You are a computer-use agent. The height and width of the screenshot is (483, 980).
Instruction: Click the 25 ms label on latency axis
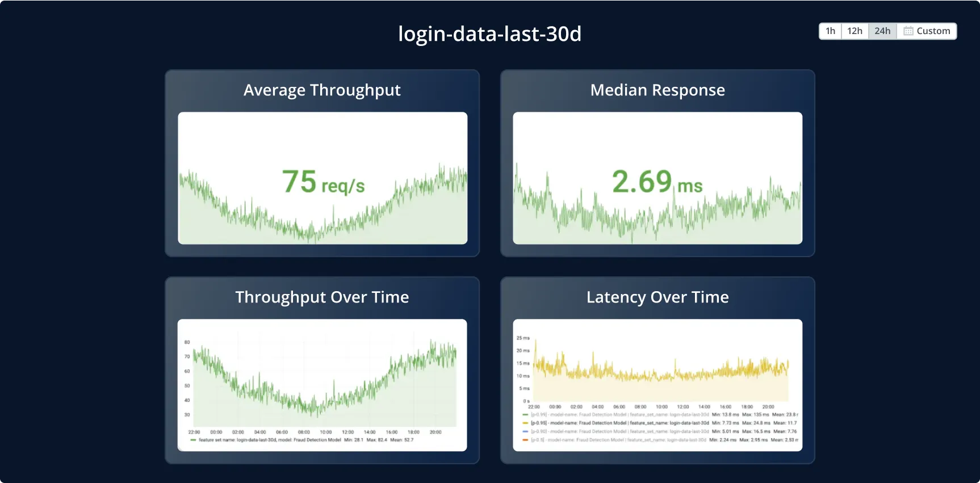523,338
